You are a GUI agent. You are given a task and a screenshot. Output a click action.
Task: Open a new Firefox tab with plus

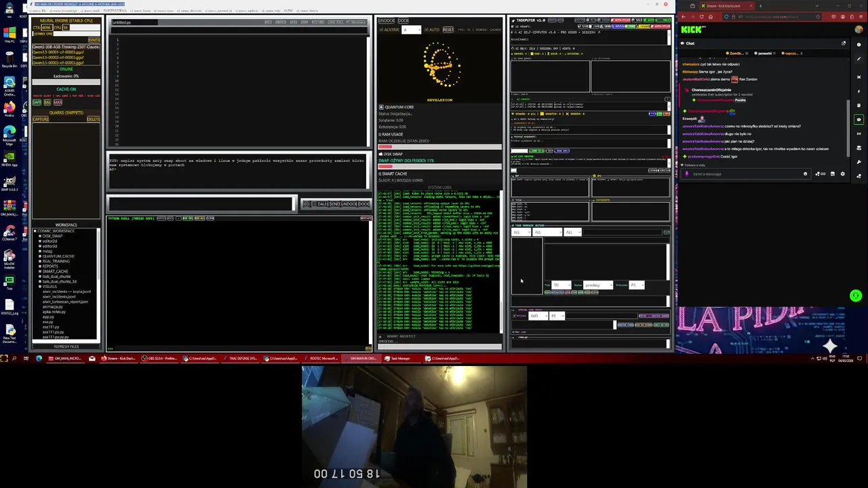tap(761, 6)
